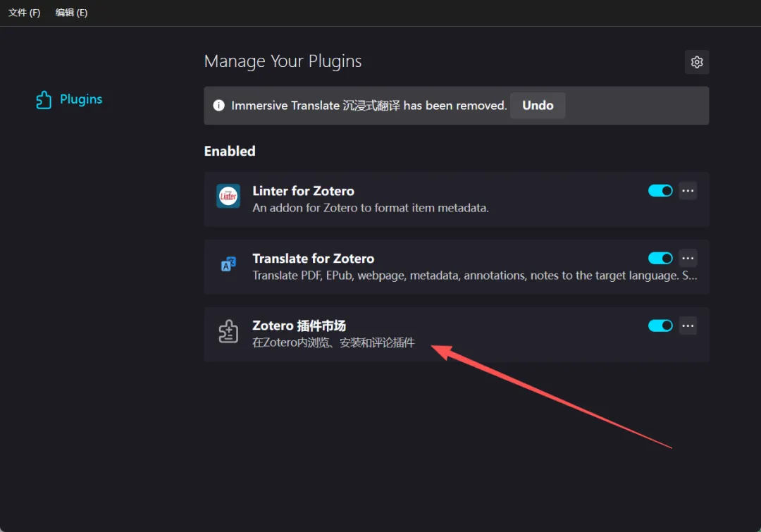Click the Translate for Zotero icon

(228, 264)
